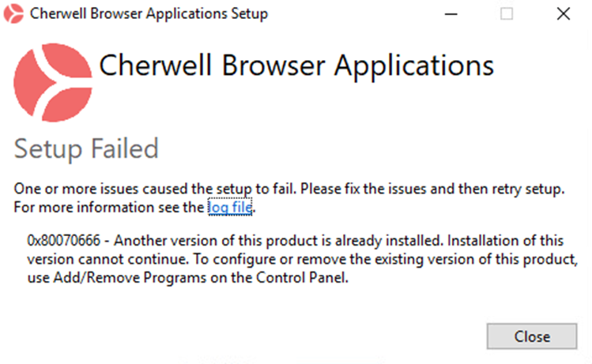The height and width of the screenshot is (364, 592).
Task: Close the window with the title bar X
Action: [563, 13]
